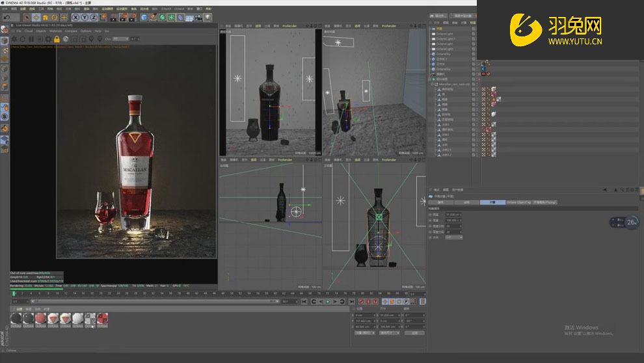644x363 pixels.
Task: Click the Light bulb icon in the toolbar
Action: [x=208, y=18]
